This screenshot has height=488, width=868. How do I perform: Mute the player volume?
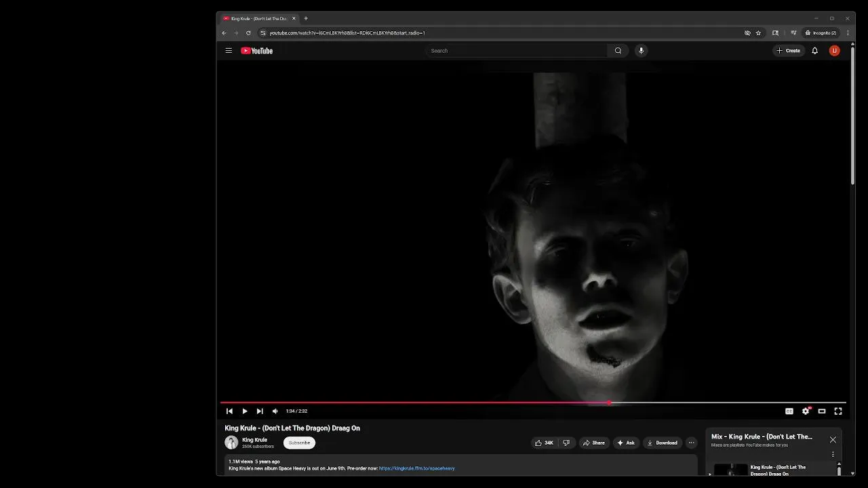click(x=275, y=411)
